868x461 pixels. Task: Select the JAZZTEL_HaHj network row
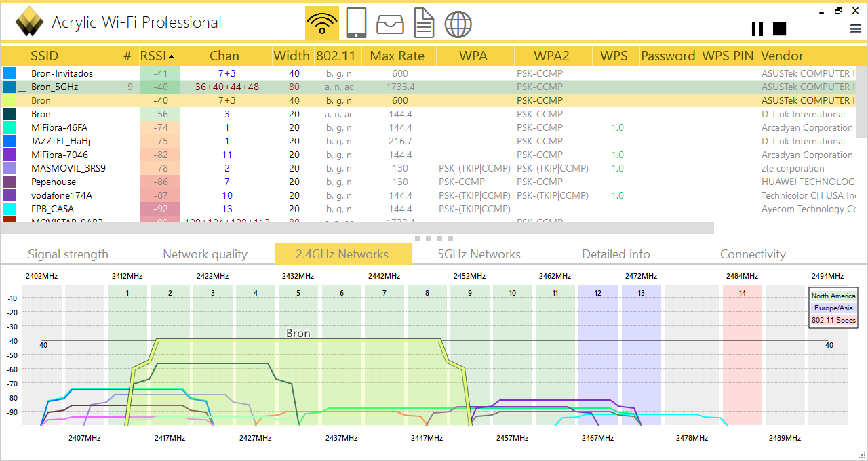point(61,141)
